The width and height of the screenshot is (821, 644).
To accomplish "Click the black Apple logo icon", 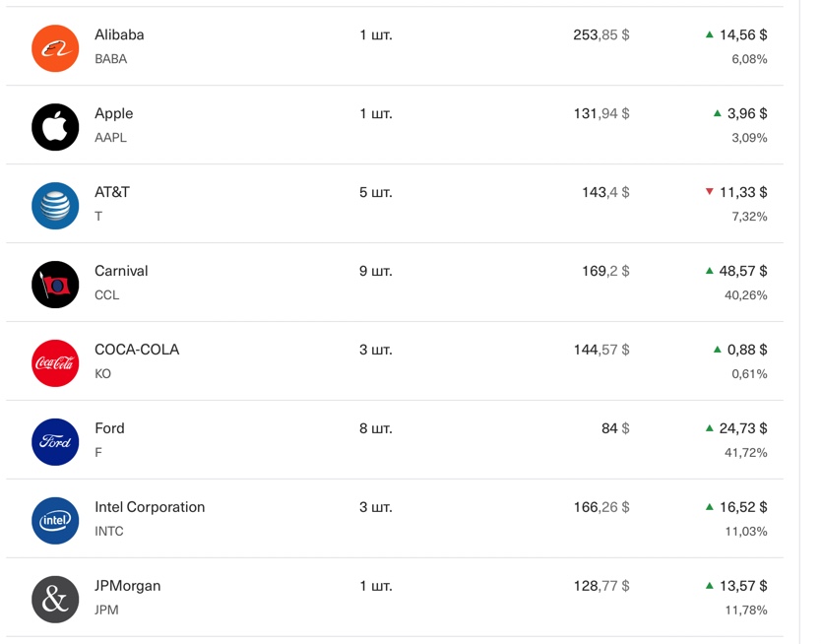I will [55, 127].
